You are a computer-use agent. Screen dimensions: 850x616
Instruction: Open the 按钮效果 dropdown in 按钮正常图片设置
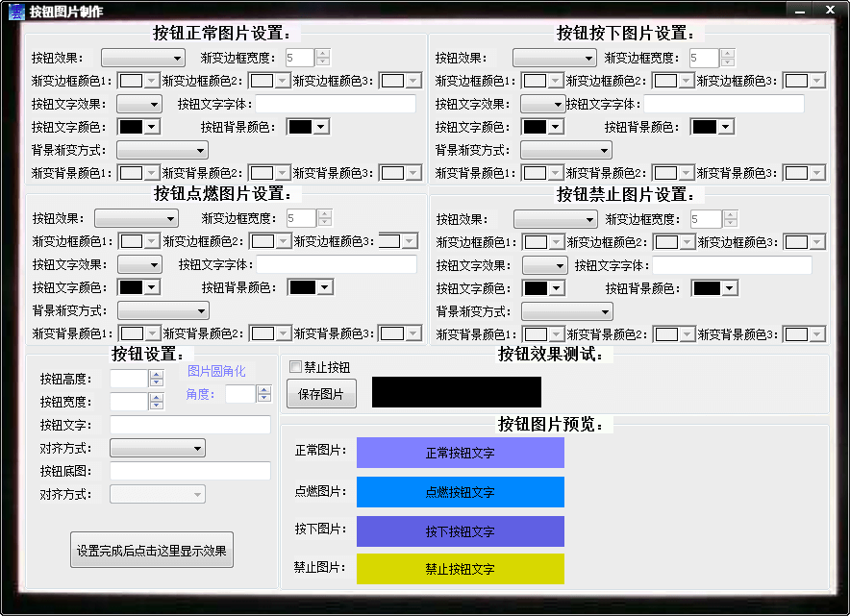click(142, 57)
